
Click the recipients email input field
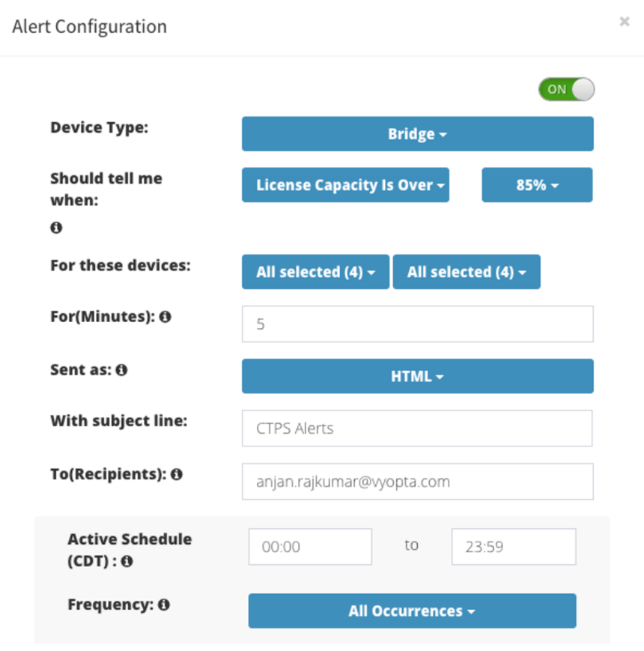(417, 481)
